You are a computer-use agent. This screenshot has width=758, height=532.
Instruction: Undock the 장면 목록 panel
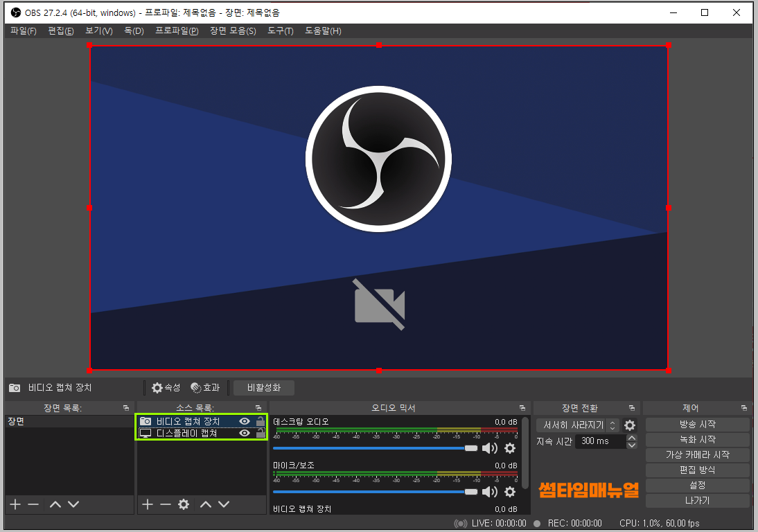[x=126, y=408]
